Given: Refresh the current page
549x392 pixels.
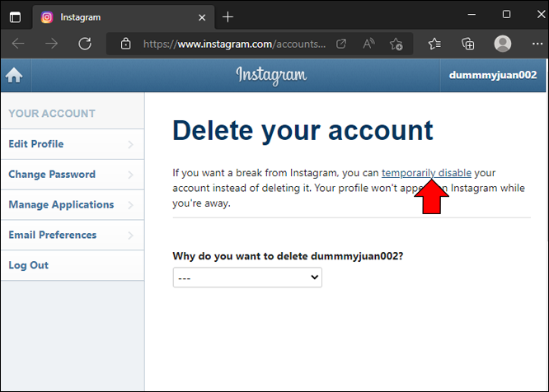Looking at the screenshot, I should click(85, 44).
